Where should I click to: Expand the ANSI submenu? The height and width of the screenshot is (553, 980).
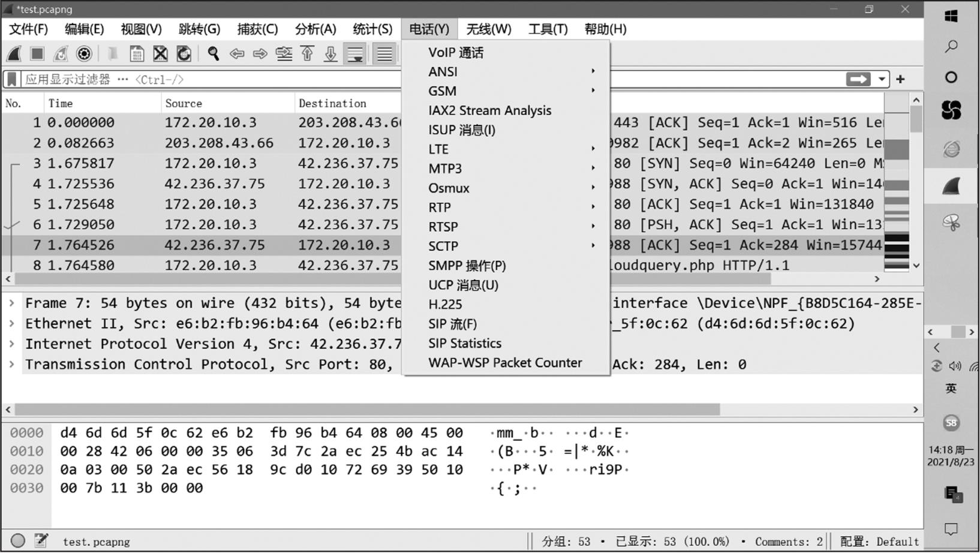[506, 72]
